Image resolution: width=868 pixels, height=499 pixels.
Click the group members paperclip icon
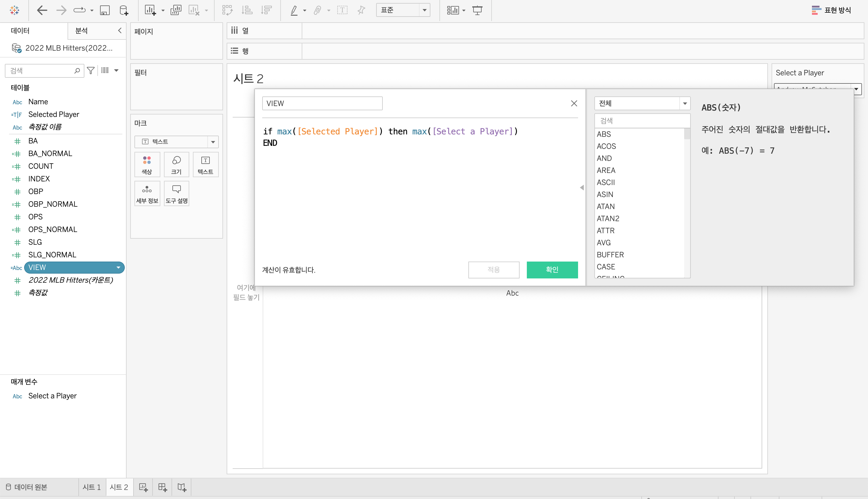tap(317, 10)
